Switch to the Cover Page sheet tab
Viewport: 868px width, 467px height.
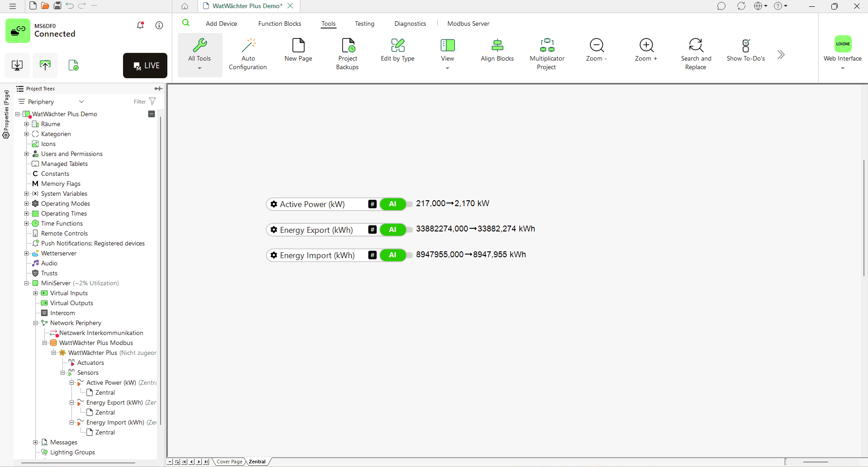(x=229, y=462)
